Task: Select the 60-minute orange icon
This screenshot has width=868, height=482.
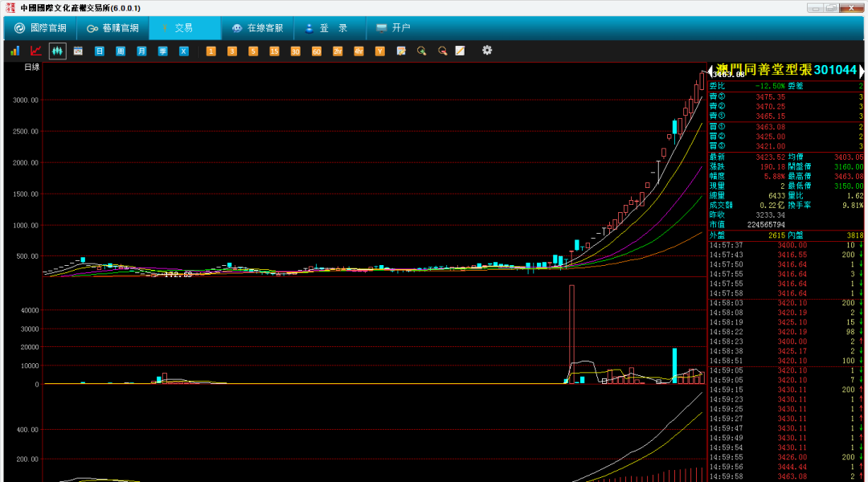Action: click(316, 51)
